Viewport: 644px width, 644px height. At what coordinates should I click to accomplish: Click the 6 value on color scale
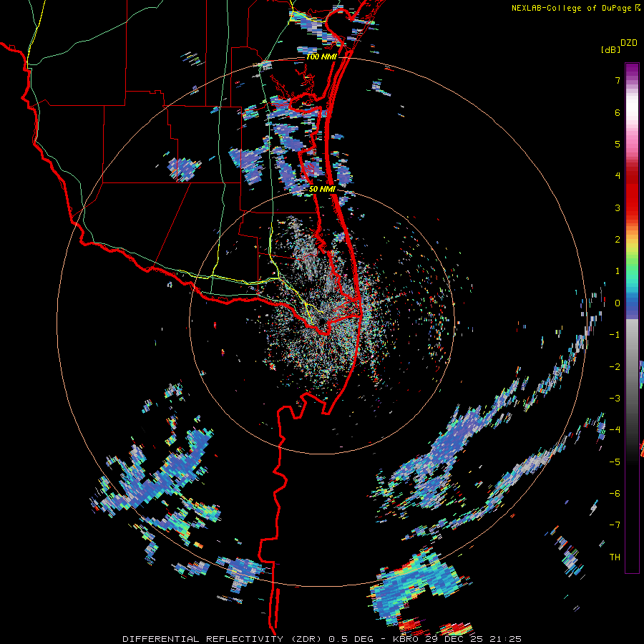618,112
